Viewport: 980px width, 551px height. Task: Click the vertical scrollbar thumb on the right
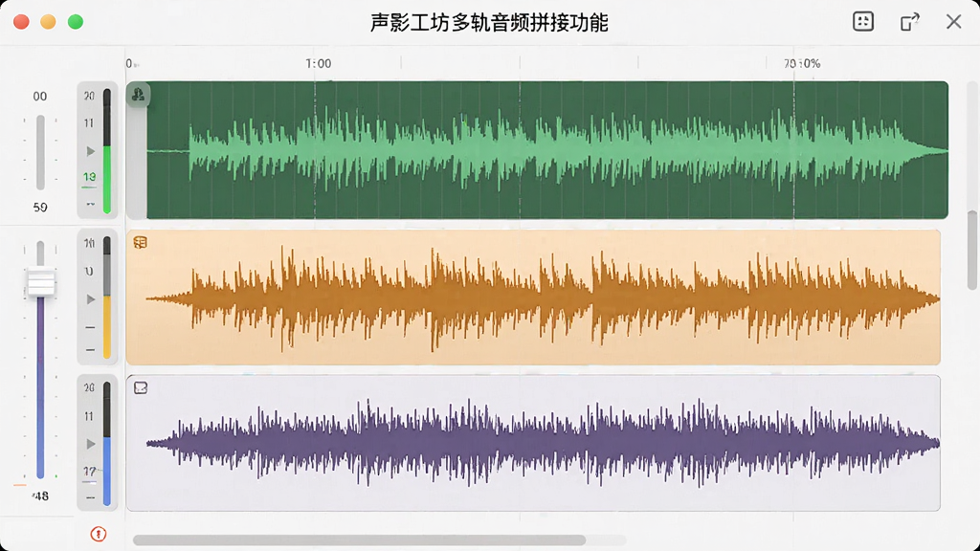972,250
